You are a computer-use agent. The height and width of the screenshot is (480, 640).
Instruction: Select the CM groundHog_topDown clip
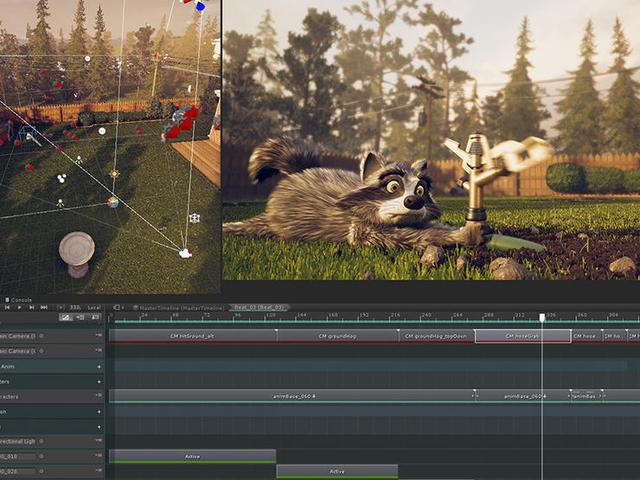[x=435, y=336]
